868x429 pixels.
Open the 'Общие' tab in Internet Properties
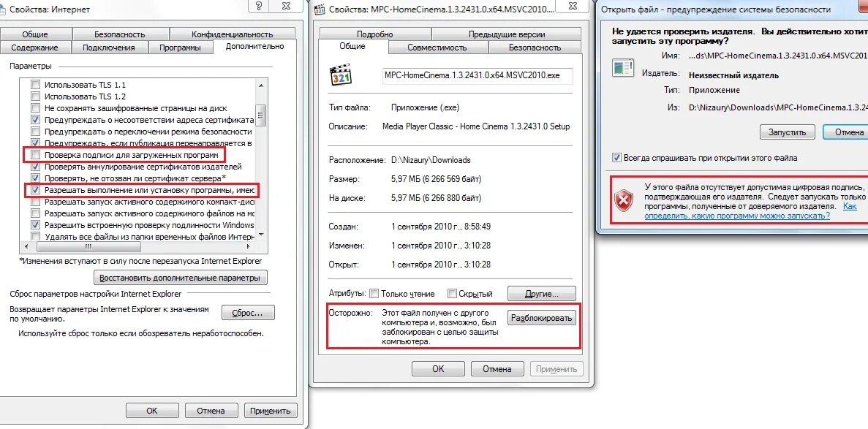pyautogui.click(x=35, y=34)
